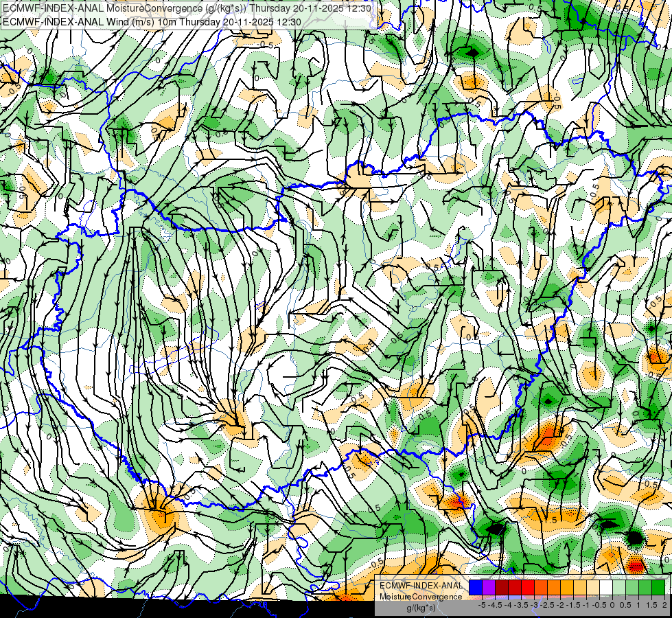The width and height of the screenshot is (672, 618).
Task: Click the legend tick value '-4.5'
Action: (x=496, y=605)
